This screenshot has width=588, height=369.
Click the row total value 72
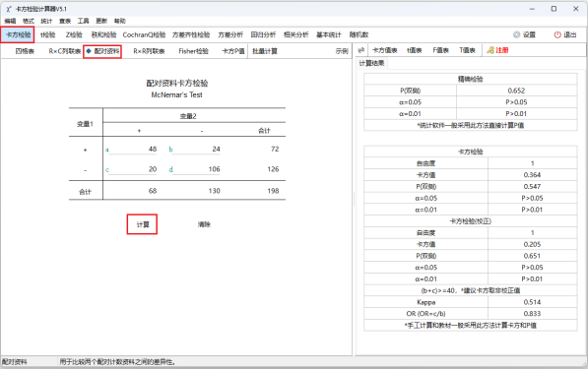click(275, 150)
